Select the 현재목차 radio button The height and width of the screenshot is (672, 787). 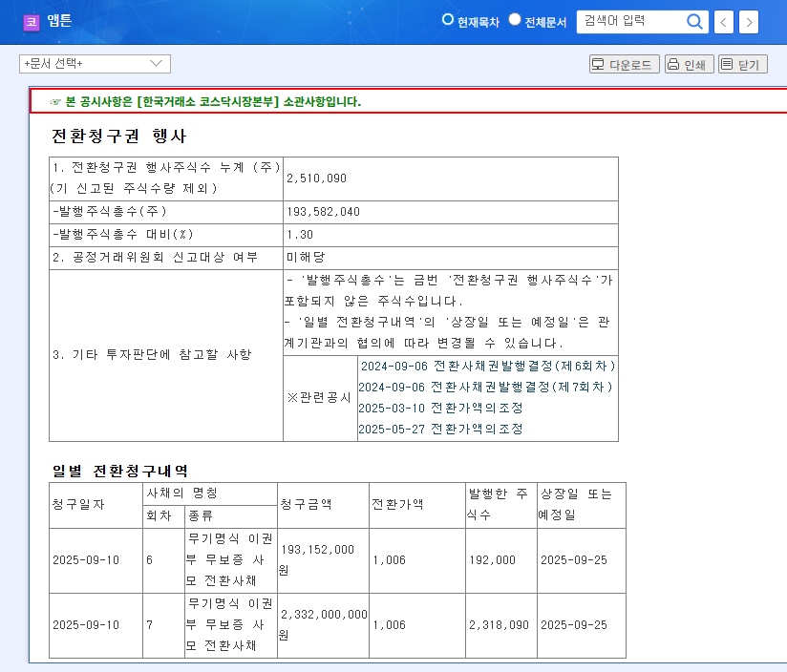click(447, 19)
